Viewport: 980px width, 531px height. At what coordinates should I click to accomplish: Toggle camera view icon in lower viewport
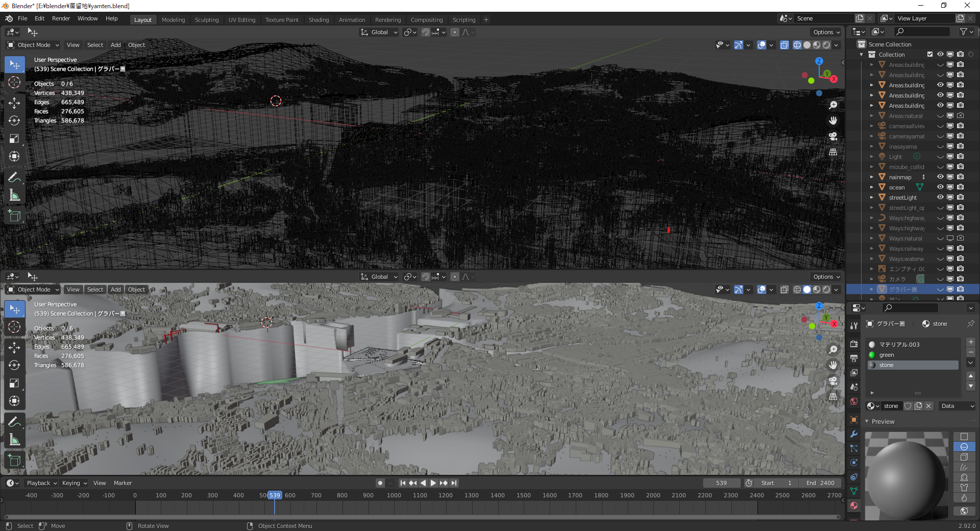(x=833, y=381)
